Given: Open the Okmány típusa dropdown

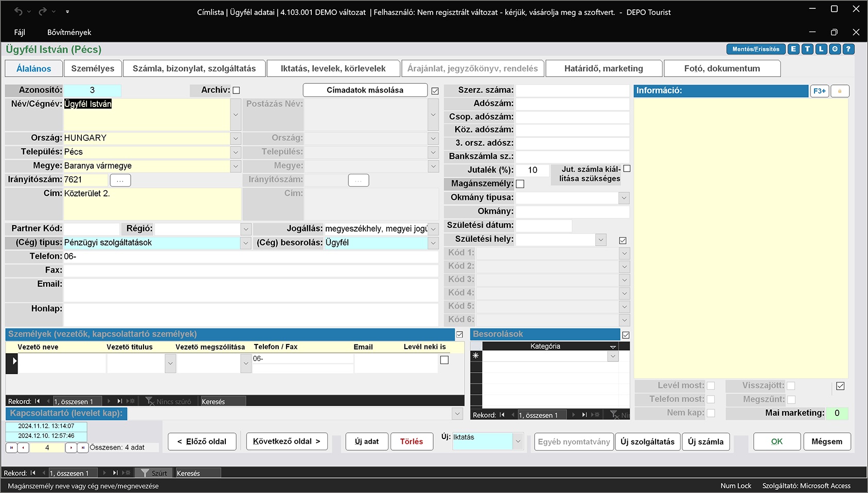Looking at the screenshot, I should pos(624,198).
